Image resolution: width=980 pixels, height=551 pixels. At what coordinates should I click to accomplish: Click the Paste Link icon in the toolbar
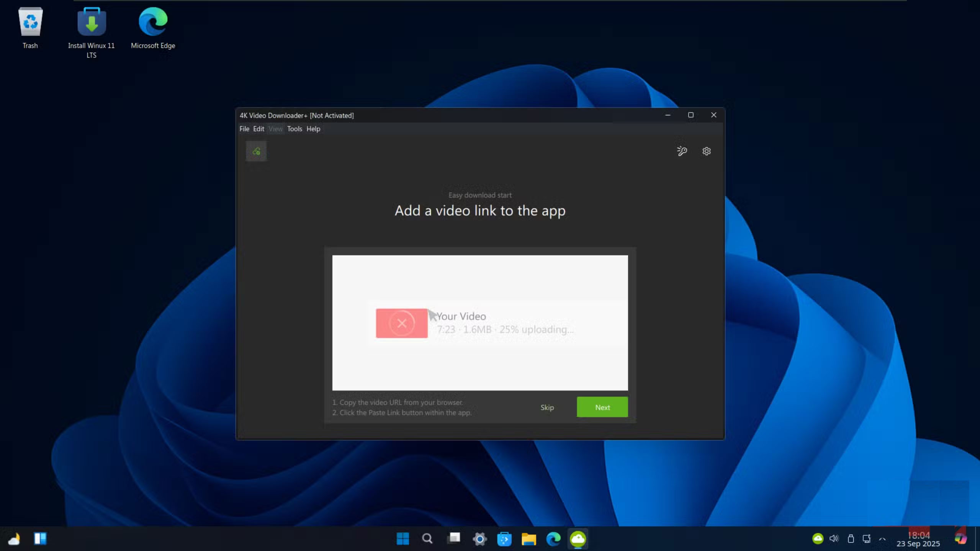point(256,151)
